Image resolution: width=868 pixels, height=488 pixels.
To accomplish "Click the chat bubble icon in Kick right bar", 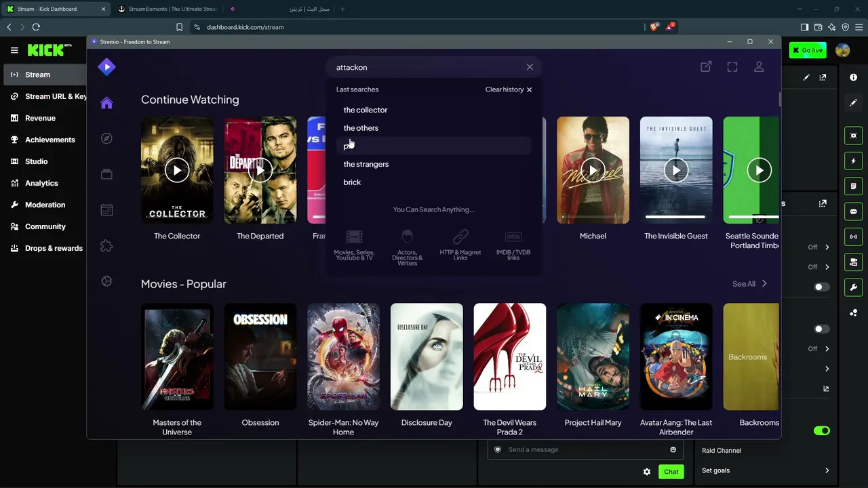I will [x=853, y=211].
